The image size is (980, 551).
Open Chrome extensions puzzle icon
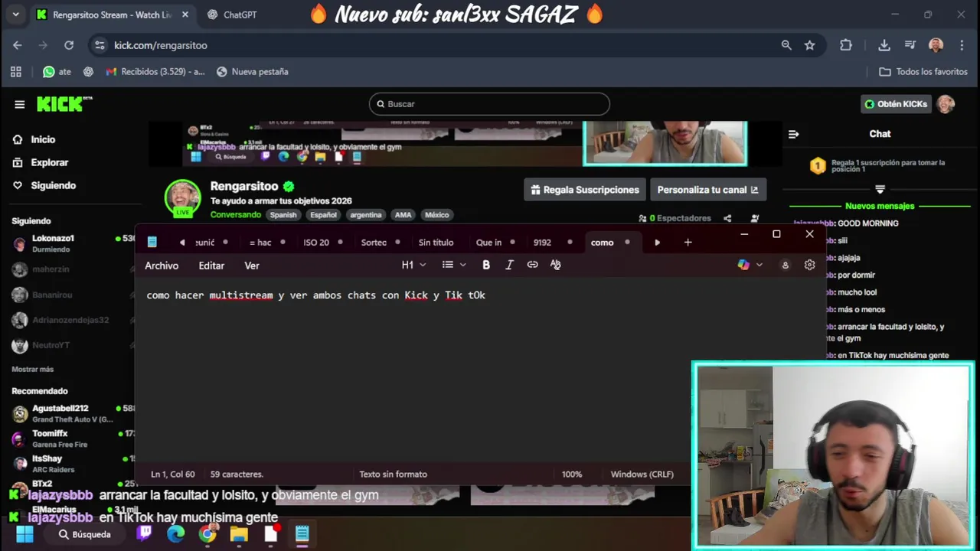tap(846, 45)
